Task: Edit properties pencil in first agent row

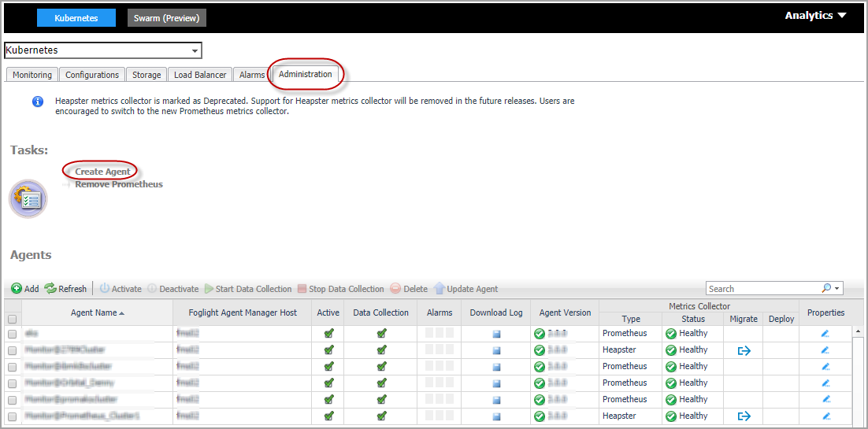Action: click(825, 334)
